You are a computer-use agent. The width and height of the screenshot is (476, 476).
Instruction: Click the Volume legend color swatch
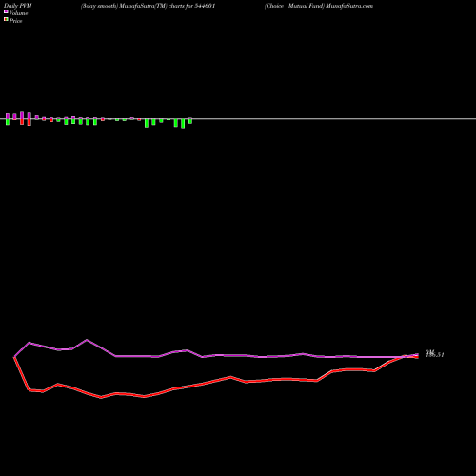pyautogui.click(x=6, y=11)
